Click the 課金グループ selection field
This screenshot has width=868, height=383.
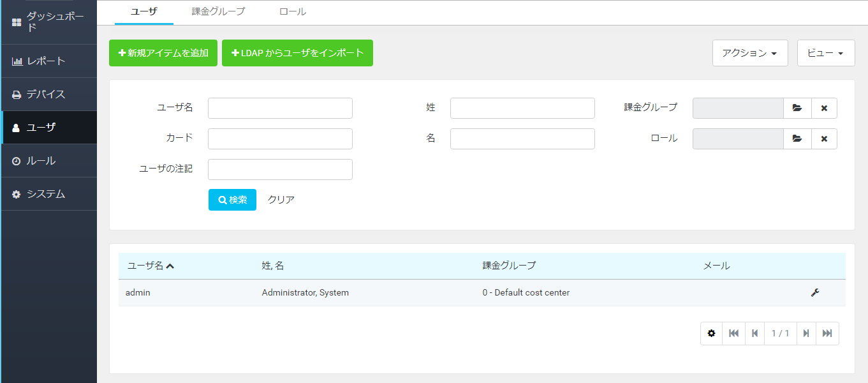tap(738, 108)
